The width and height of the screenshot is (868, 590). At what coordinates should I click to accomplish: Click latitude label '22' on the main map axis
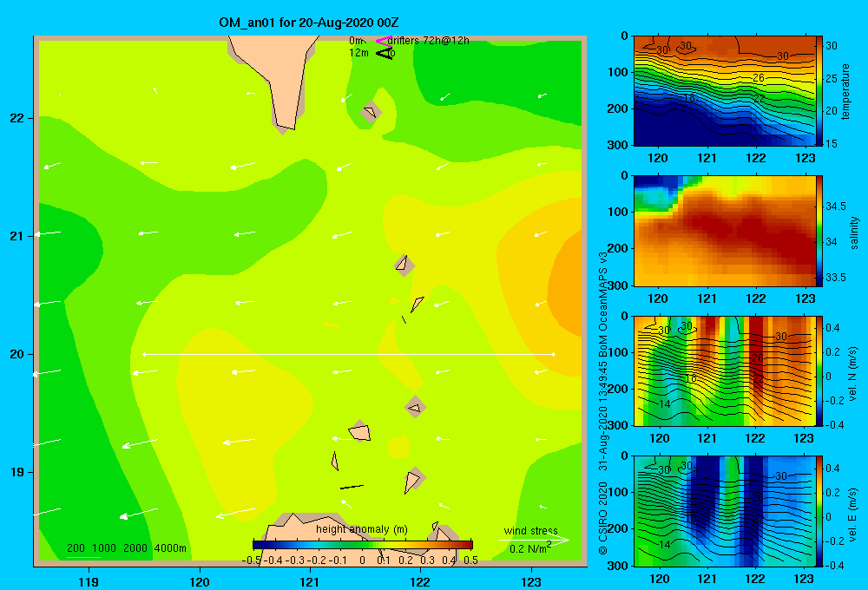(x=17, y=118)
